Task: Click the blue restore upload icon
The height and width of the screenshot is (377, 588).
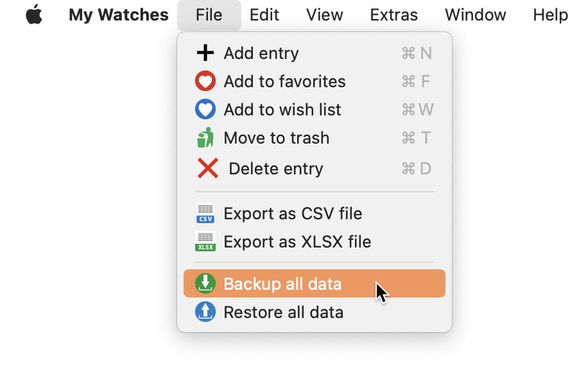Action: click(x=205, y=312)
